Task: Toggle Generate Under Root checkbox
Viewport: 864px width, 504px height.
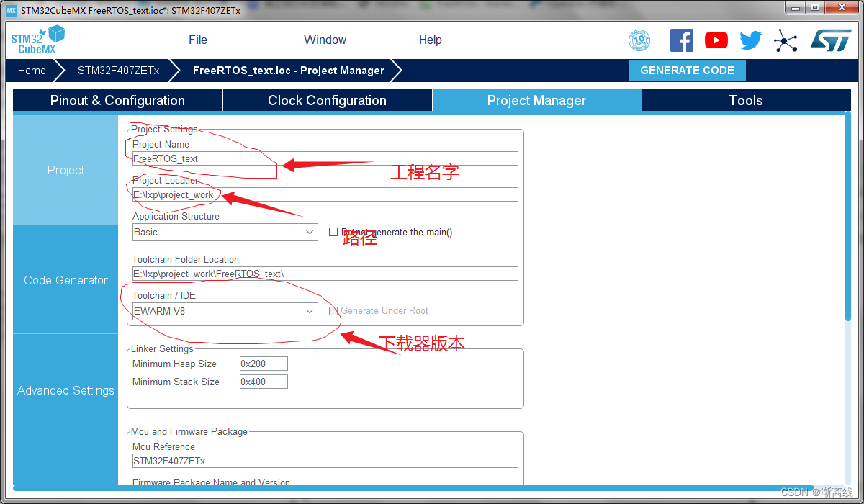Action: (333, 311)
